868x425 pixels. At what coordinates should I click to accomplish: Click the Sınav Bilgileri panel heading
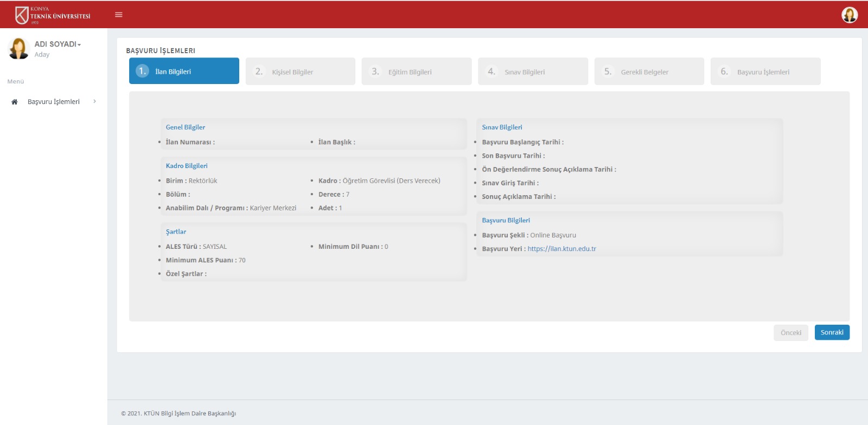click(502, 127)
